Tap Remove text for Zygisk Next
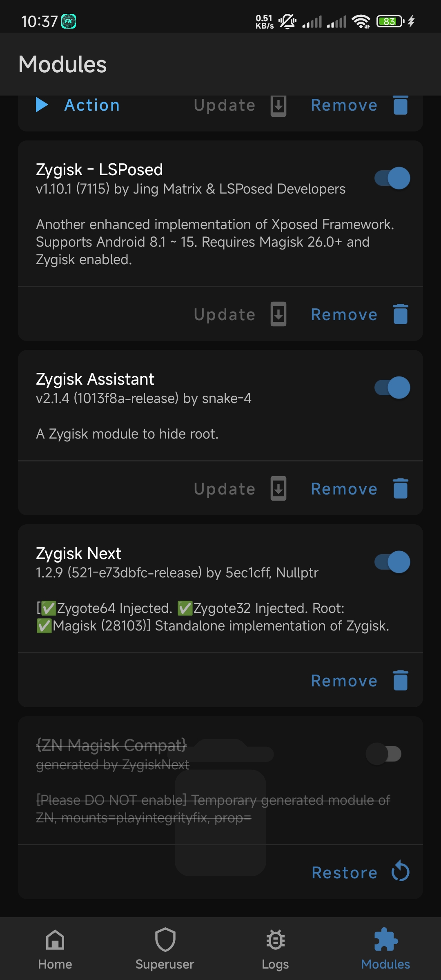 (344, 681)
